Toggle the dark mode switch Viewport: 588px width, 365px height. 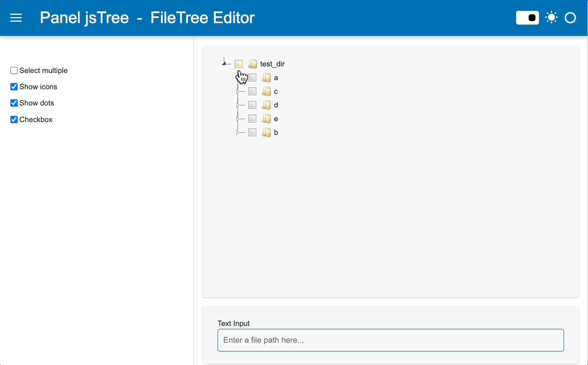527,18
